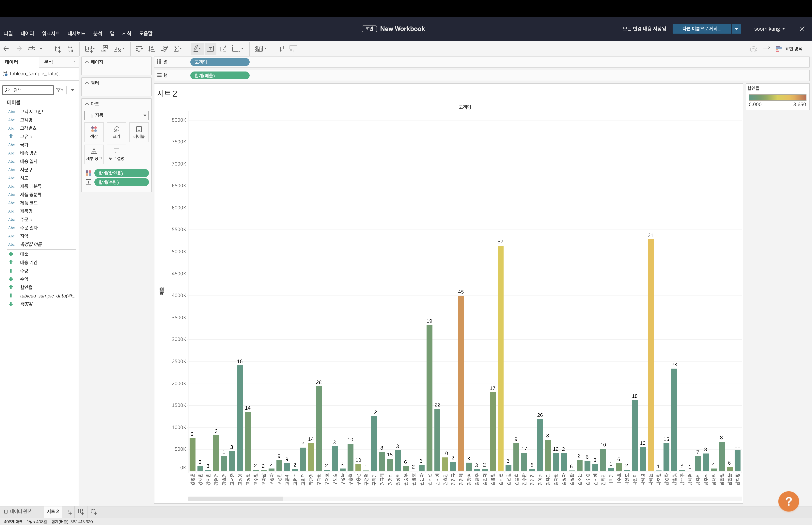The width and height of the screenshot is (812, 525).
Task: Click the 합계(수량) label pill
Action: 121,182
